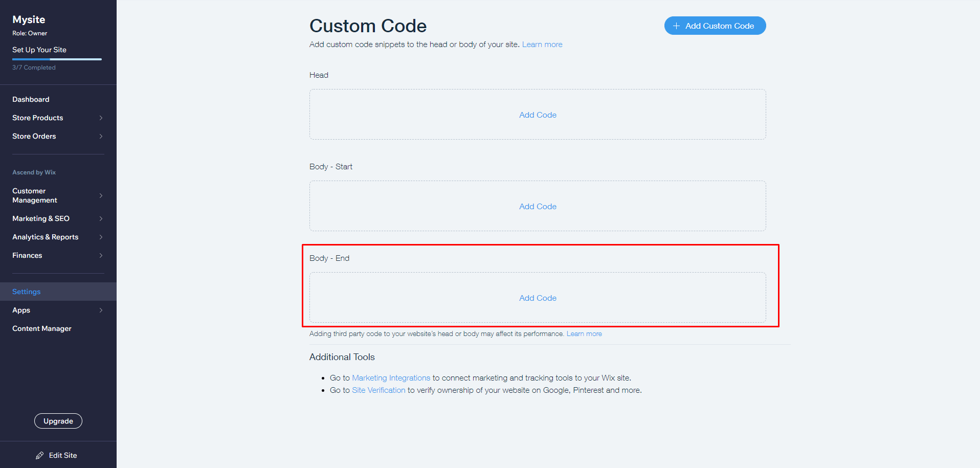Click Add Code in the Head section
This screenshot has height=468, width=980.
537,115
